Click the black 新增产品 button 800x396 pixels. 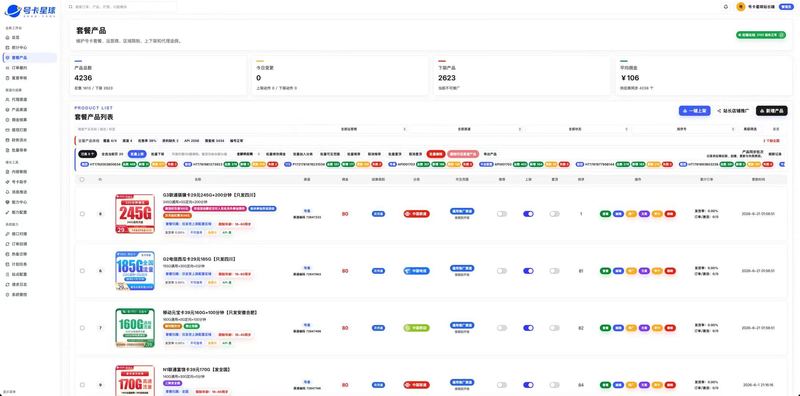(771, 111)
